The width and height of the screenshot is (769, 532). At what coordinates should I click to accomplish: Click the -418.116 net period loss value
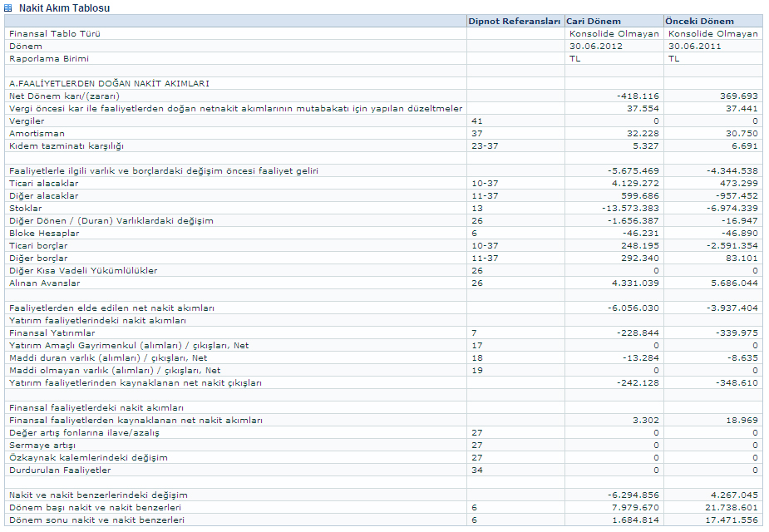click(x=636, y=96)
